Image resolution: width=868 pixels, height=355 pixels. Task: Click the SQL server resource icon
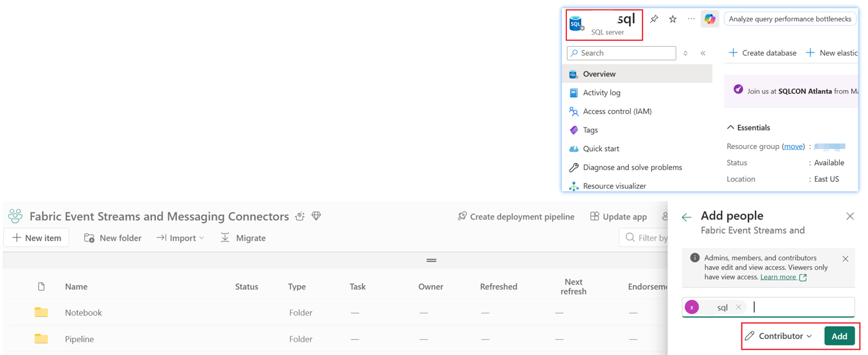click(x=577, y=24)
